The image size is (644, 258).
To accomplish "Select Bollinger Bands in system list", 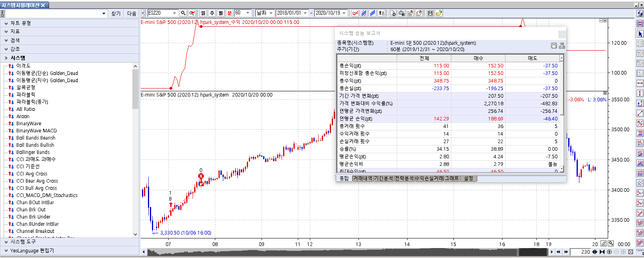I will [x=33, y=152].
